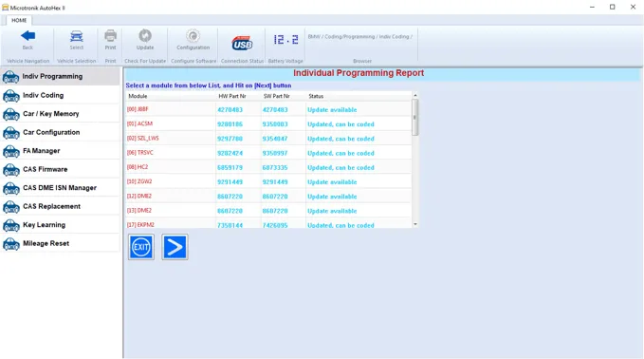Screen dimensions: 644x359
Task: Click the car icon beside CAS Replacement
Action: coord(11,207)
